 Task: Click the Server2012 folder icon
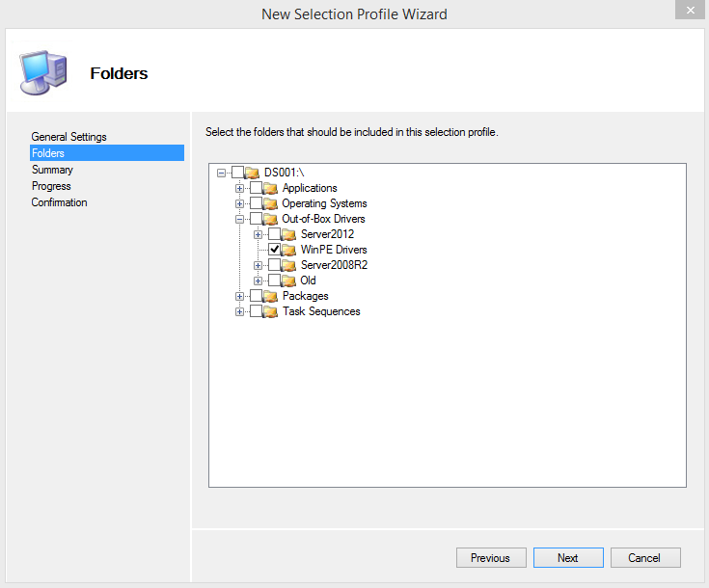(x=289, y=234)
